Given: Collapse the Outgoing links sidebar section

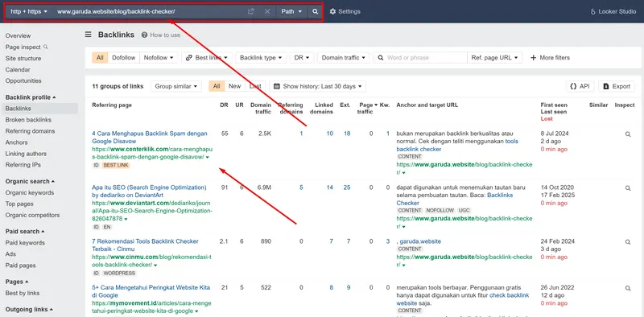Looking at the screenshot, I should point(30,309).
